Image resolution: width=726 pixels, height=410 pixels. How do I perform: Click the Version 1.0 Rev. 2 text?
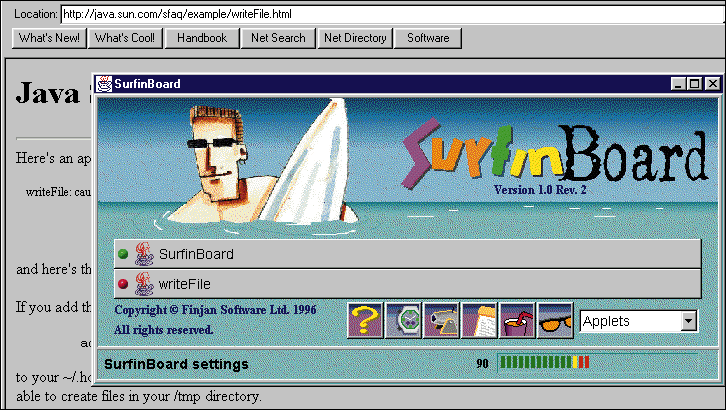(x=540, y=190)
